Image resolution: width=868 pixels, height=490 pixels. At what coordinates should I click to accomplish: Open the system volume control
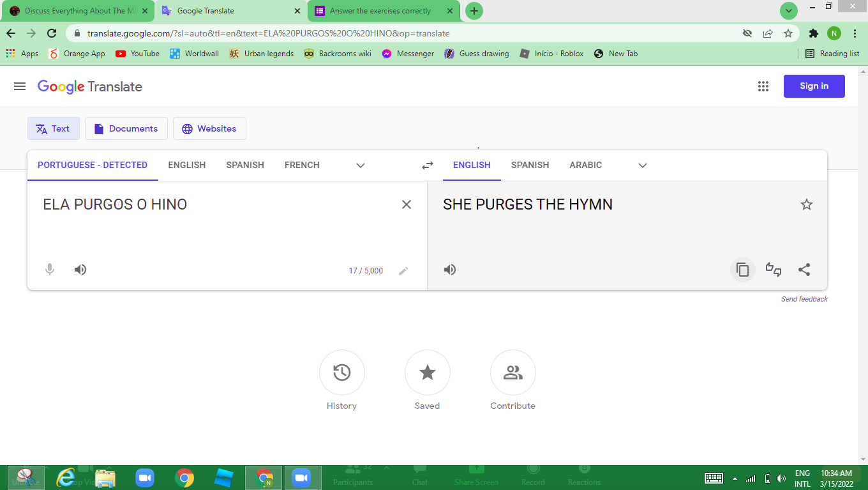(781, 478)
